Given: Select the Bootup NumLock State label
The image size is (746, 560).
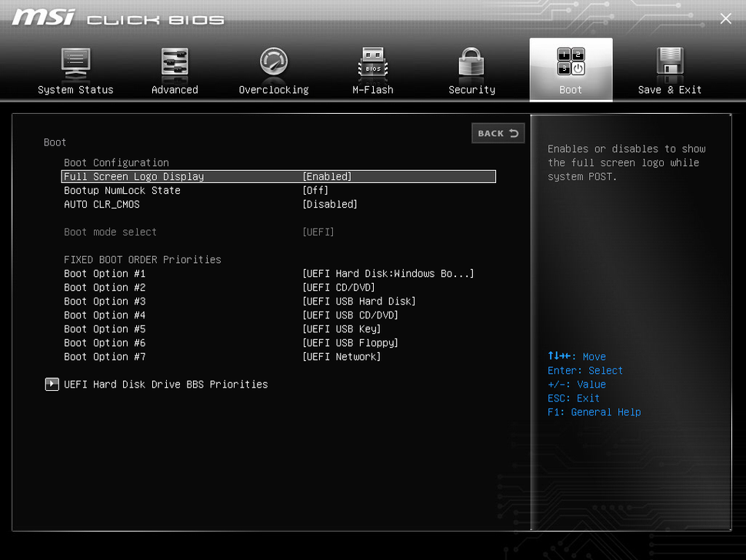Looking at the screenshot, I should pos(122,190).
